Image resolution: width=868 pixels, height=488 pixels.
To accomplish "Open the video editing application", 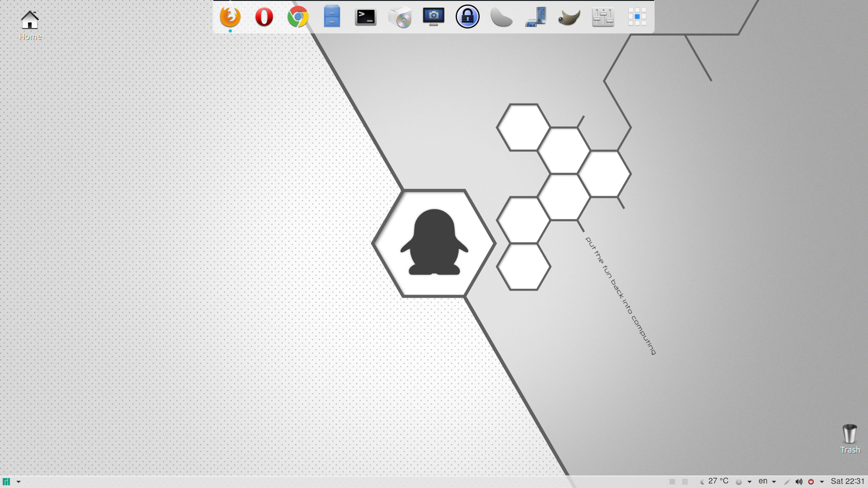I will [x=535, y=17].
